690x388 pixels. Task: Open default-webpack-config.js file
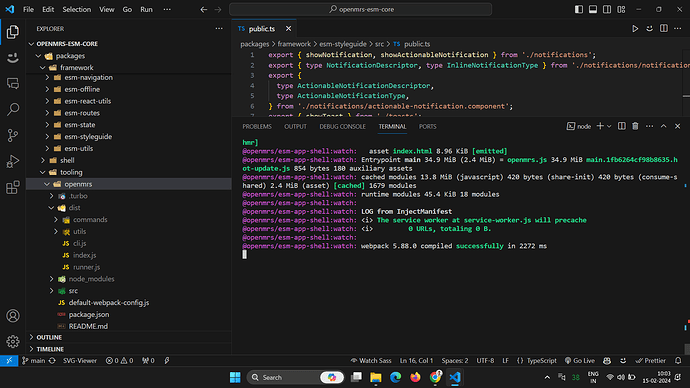(x=109, y=303)
